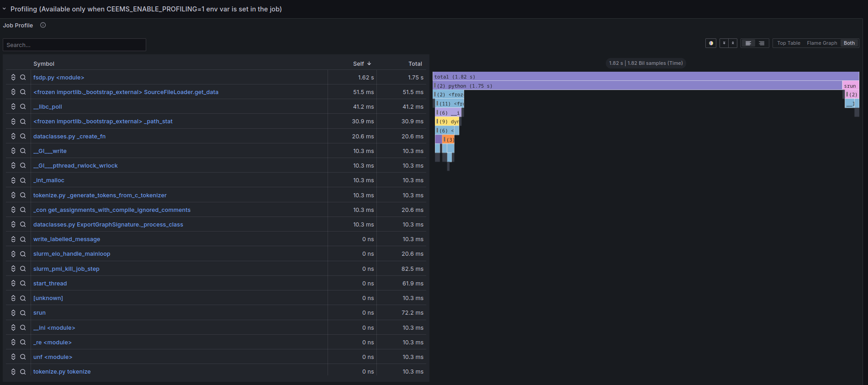This screenshot has height=385, width=868.
Task: Click the Job Profile info icon
Action: 43,25
